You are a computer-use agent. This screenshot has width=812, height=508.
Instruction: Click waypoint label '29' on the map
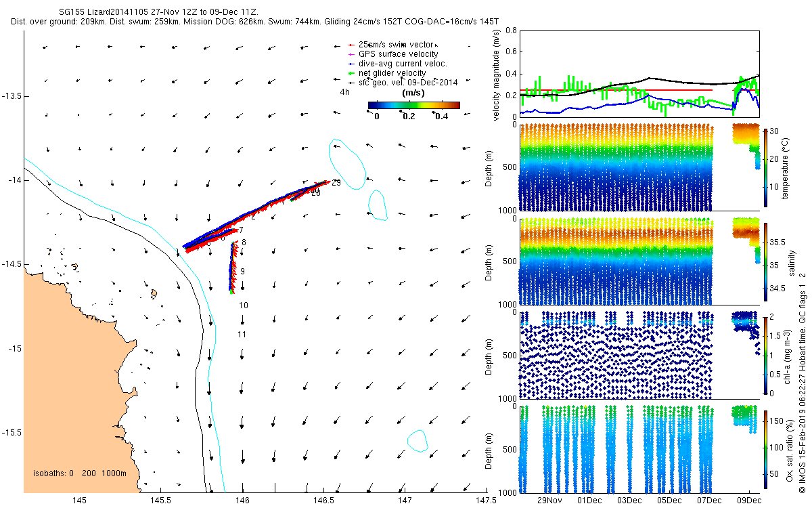(336, 183)
